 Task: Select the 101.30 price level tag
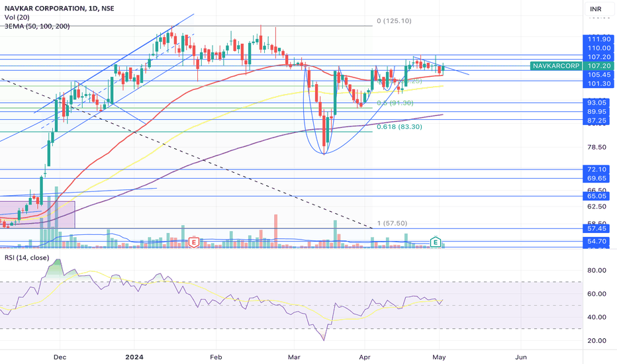click(598, 83)
